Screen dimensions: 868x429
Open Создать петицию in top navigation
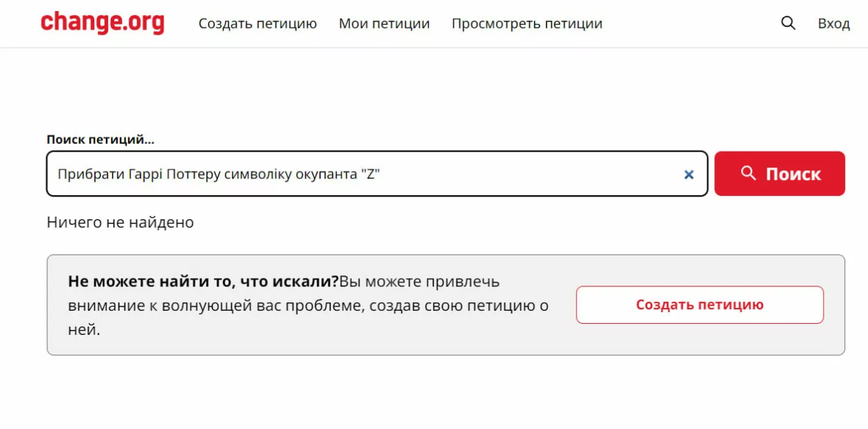(x=258, y=24)
